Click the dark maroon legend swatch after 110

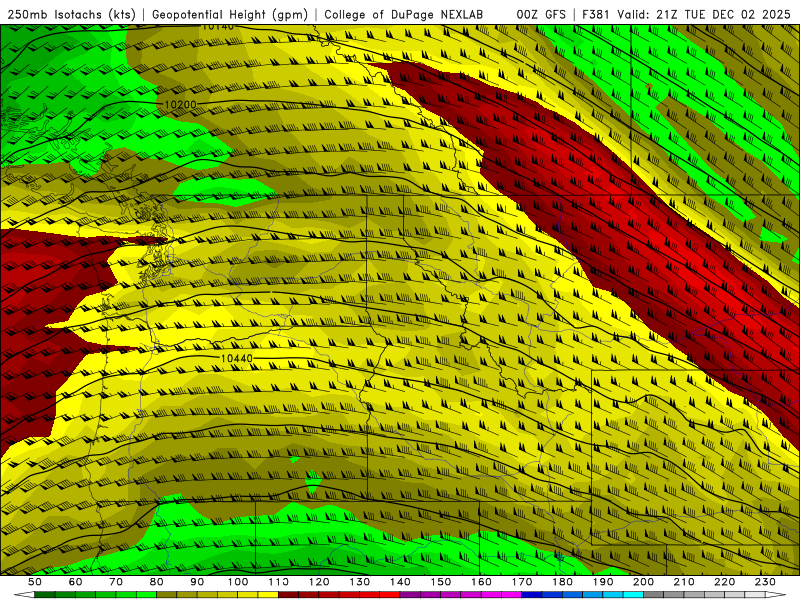click(x=288, y=594)
